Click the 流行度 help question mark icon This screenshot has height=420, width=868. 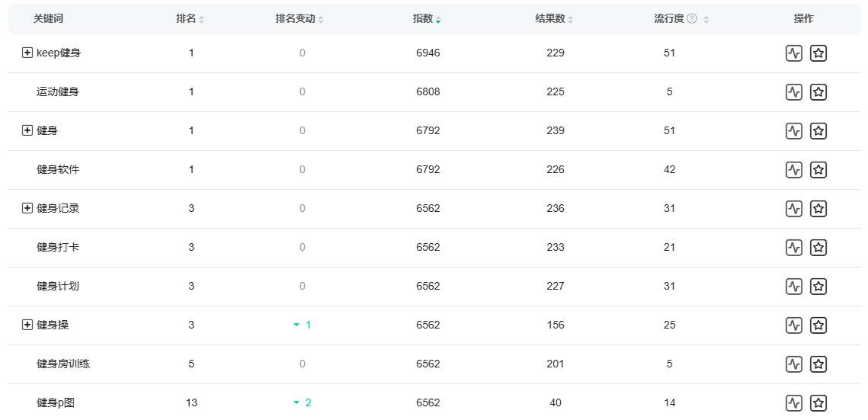point(692,19)
